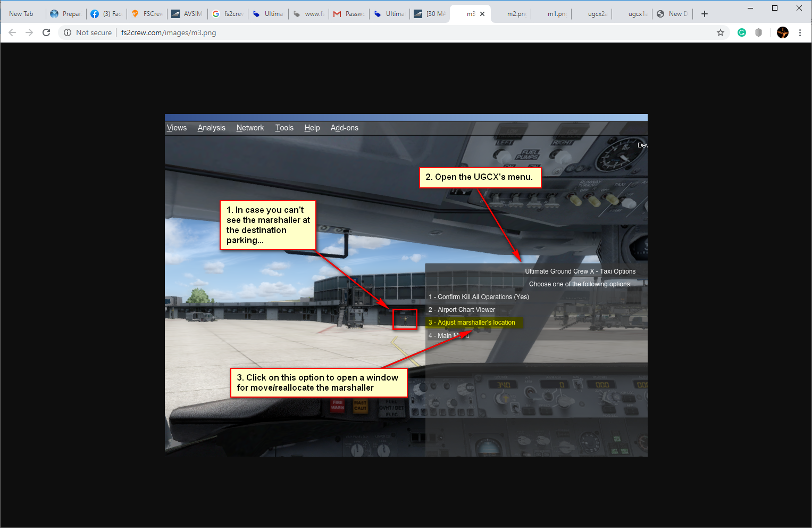
Task: Switch to the AVSIM tab
Action: [187, 14]
